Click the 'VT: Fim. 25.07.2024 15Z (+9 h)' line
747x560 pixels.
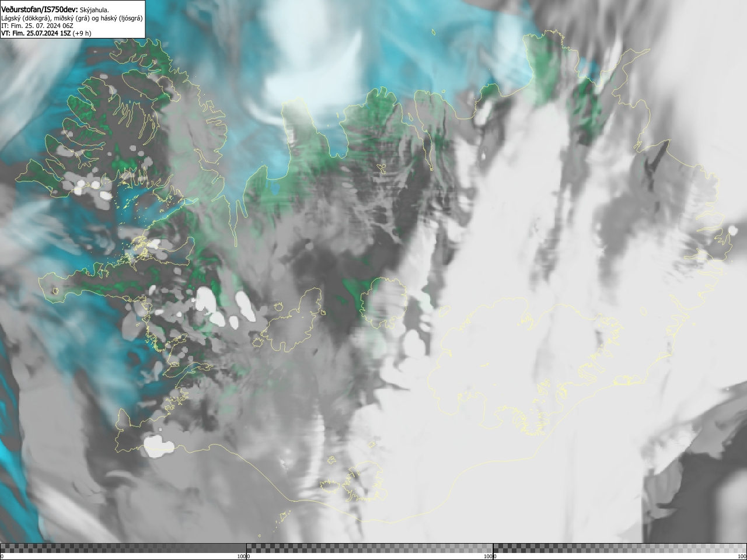click(46, 33)
